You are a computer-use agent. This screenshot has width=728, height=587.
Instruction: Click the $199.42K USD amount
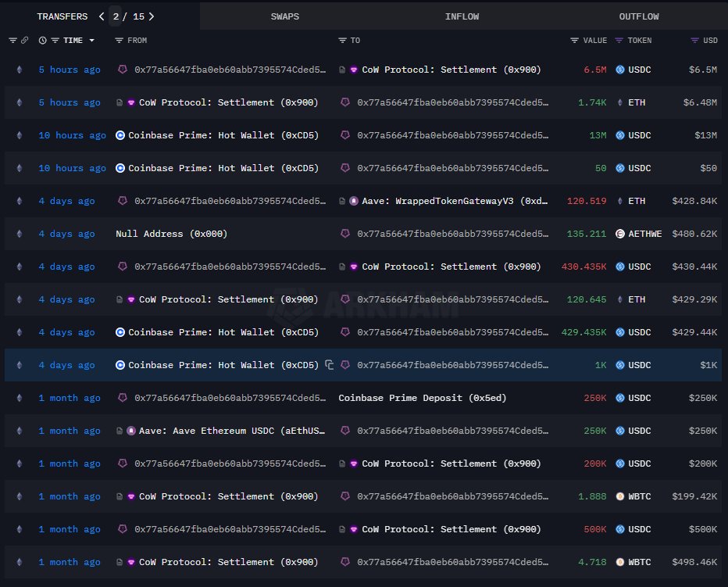pyautogui.click(x=694, y=496)
